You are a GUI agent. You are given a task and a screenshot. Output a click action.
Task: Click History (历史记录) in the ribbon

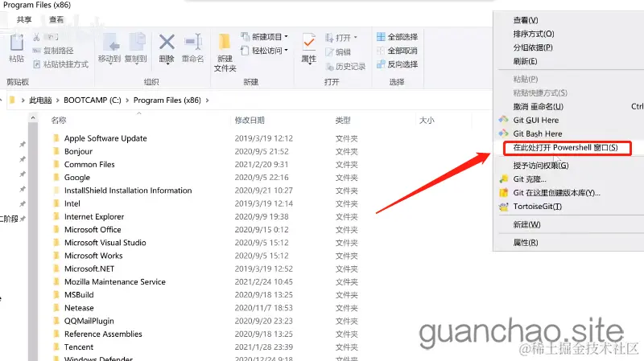[x=345, y=67]
